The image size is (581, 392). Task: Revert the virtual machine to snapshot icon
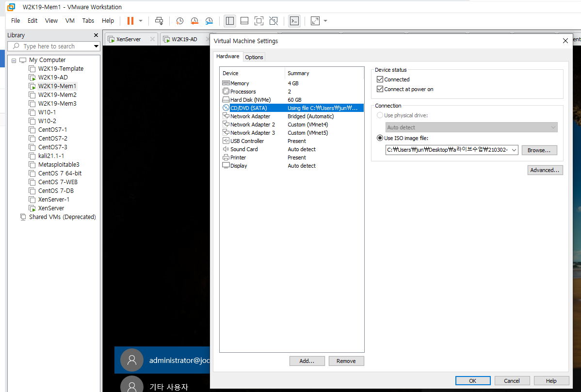click(x=194, y=21)
